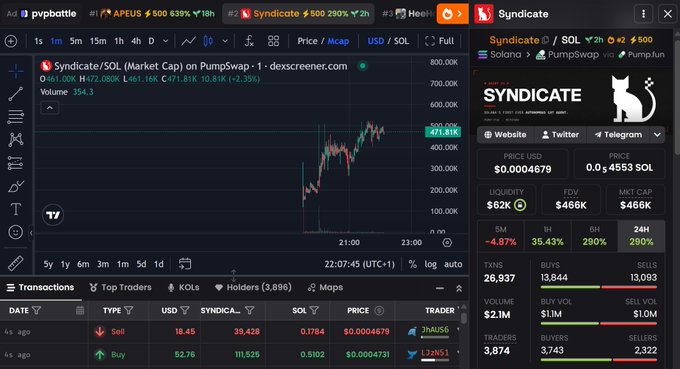The width and height of the screenshot is (680, 369).
Task: Open the trending flame button
Action: point(452,14)
